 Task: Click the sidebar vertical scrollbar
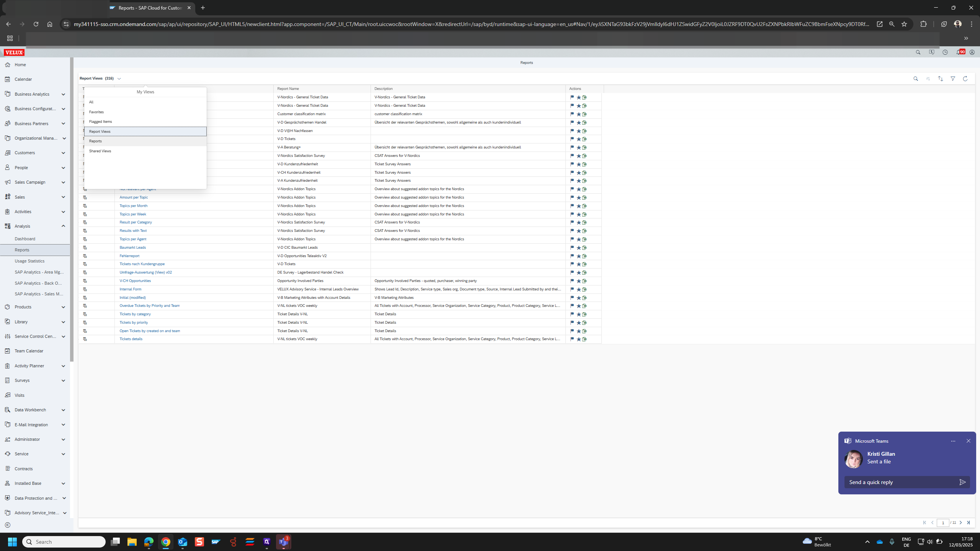click(x=72, y=209)
